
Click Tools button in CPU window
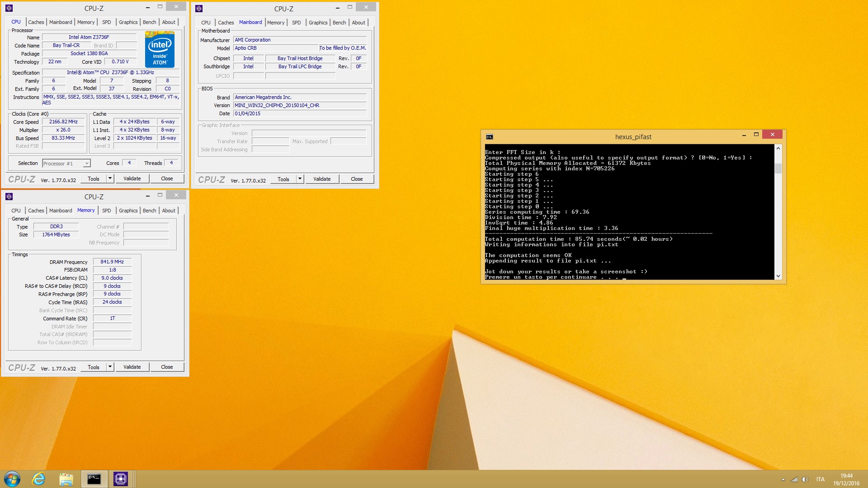tap(94, 178)
